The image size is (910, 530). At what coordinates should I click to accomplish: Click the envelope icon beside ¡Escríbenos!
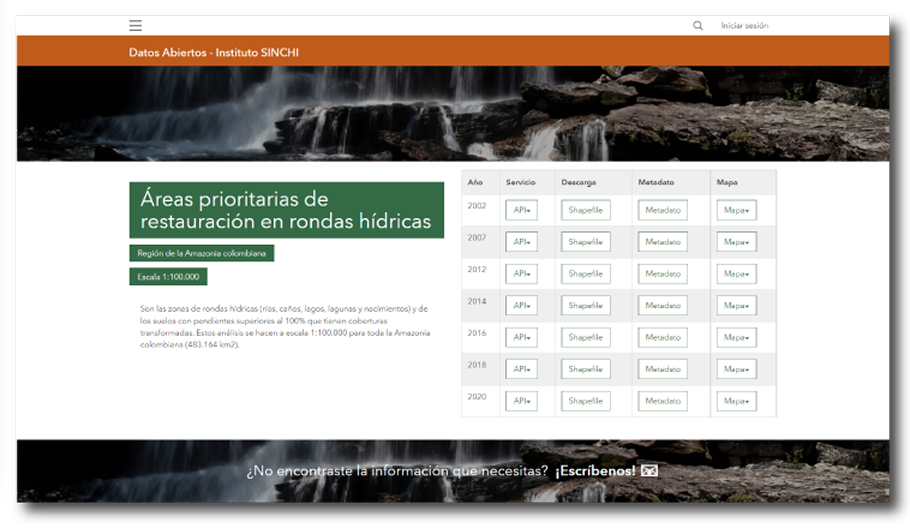pos(650,471)
